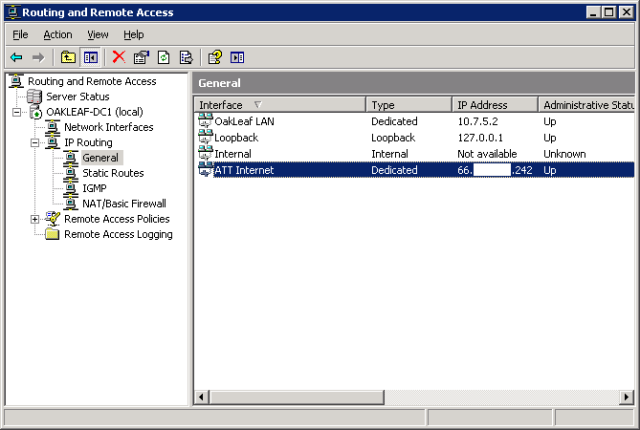Collapse the IP Routing tree node
The height and width of the screenshot is (430, 640).
click(x=35, y=143)
